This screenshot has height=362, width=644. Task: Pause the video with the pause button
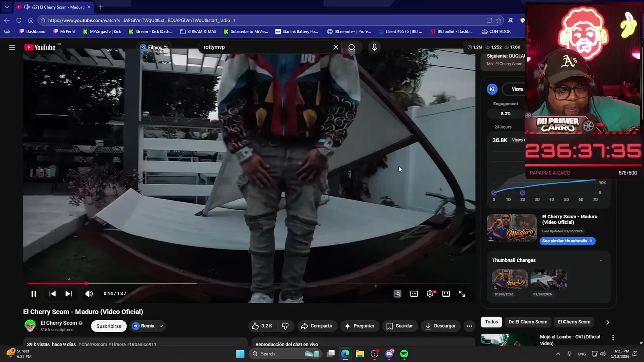pos(34,294)
